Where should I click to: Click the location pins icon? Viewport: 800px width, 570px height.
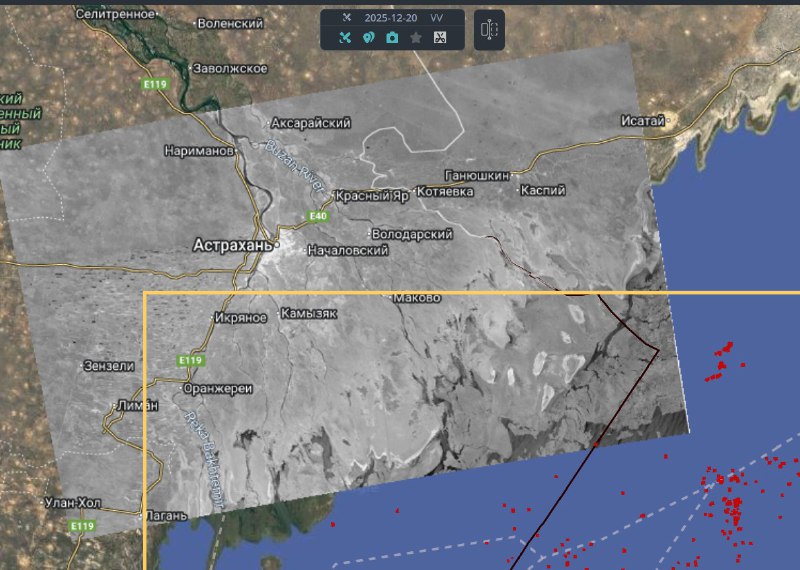tap(368, 37)
